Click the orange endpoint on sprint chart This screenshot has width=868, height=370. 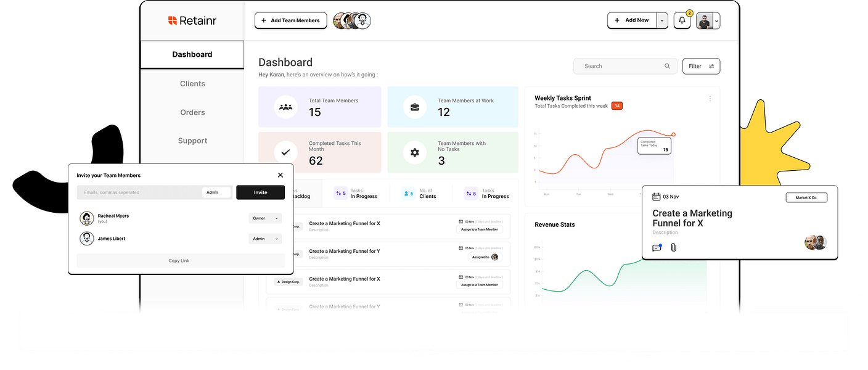coord(673,134)
